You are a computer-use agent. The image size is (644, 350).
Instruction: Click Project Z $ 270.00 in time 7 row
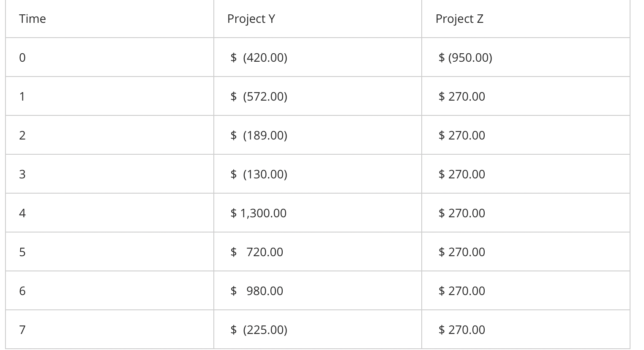tap(462, 330)
